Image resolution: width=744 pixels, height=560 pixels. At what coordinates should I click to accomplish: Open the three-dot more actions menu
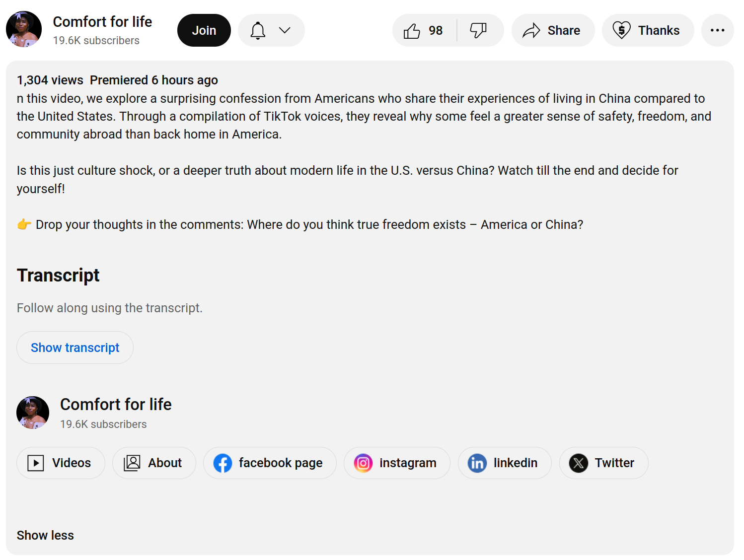point(717,31)
